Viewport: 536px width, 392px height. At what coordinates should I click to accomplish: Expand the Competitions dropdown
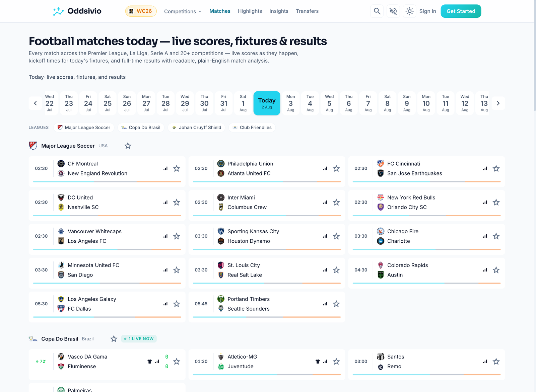click(183, 11)
